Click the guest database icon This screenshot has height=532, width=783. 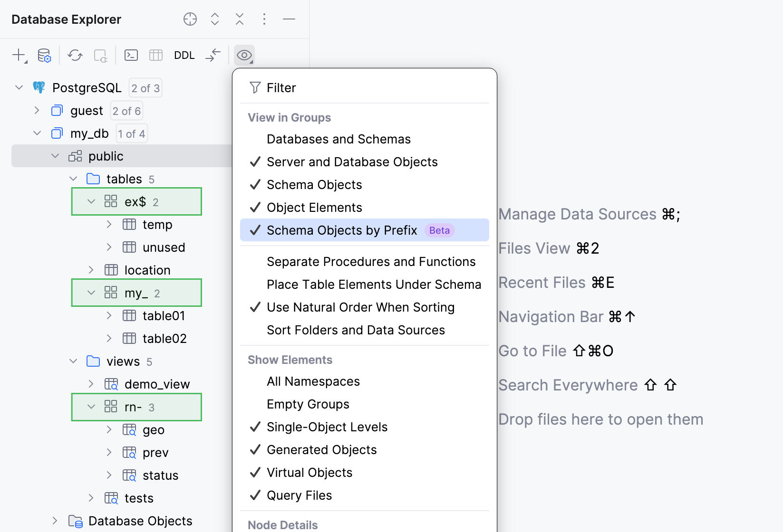[57, 111]
